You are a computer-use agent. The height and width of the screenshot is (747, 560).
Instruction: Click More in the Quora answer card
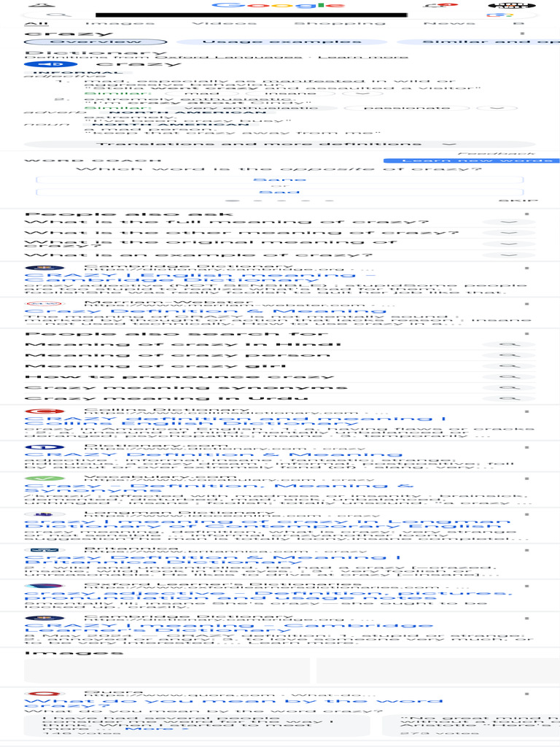[x=156, y=729]
